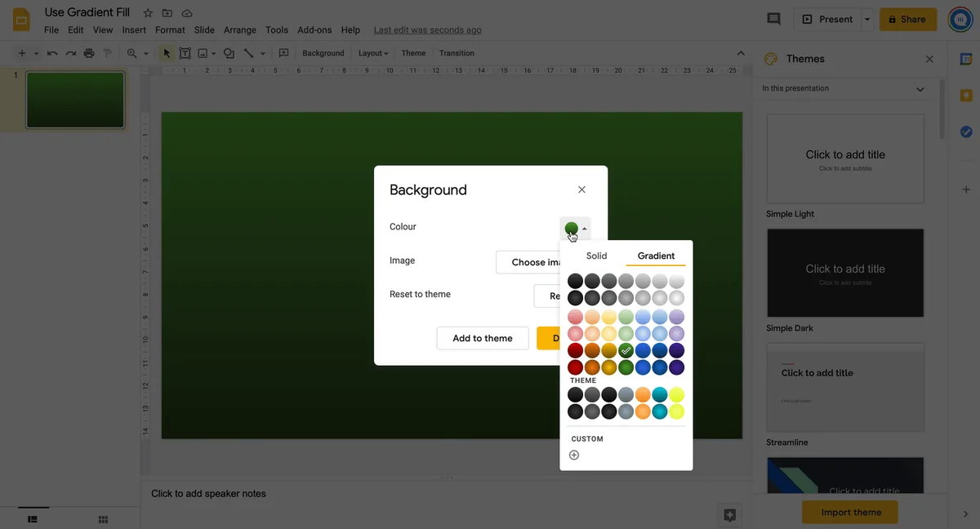Click the zoom magnifier tool
Image resolution: width=980 pixels, height=529 pixels.
[x=132, y=53]
